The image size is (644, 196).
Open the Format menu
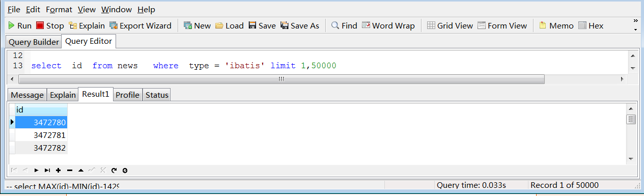[x=59, y=10]
